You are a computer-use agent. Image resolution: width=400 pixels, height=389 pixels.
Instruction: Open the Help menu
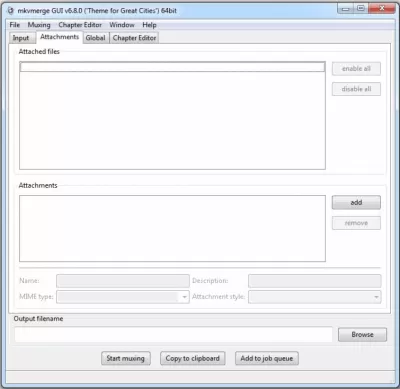point(149,25)
